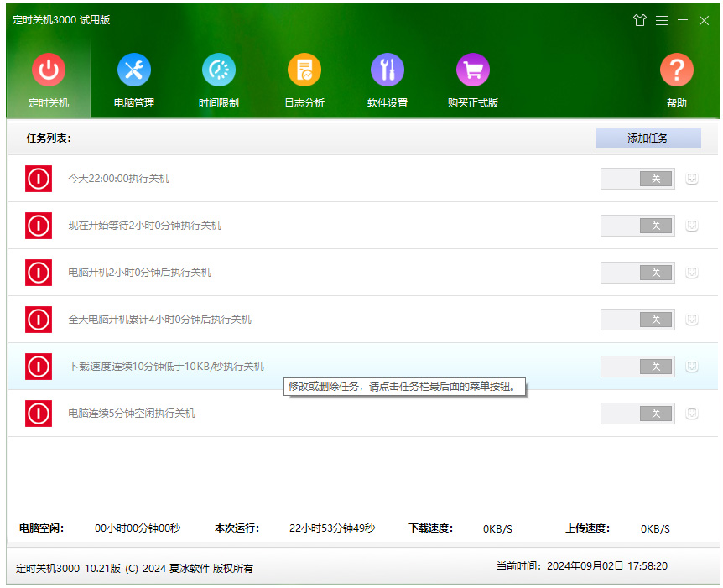Select 定时关机 tab label
Viewport: 723px width, 588px height.
pos(49,103)
